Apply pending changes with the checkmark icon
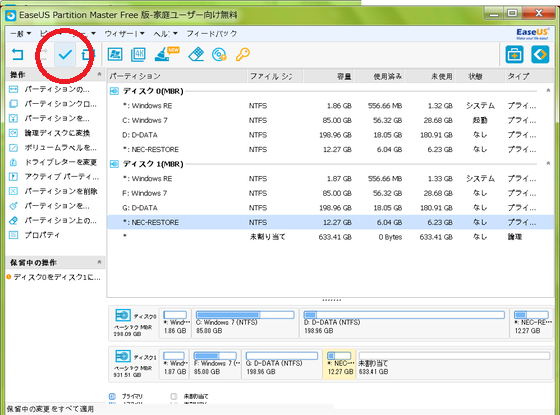This screenshot has width=560, height=415. pyautogui.click(x=65, y=55)
